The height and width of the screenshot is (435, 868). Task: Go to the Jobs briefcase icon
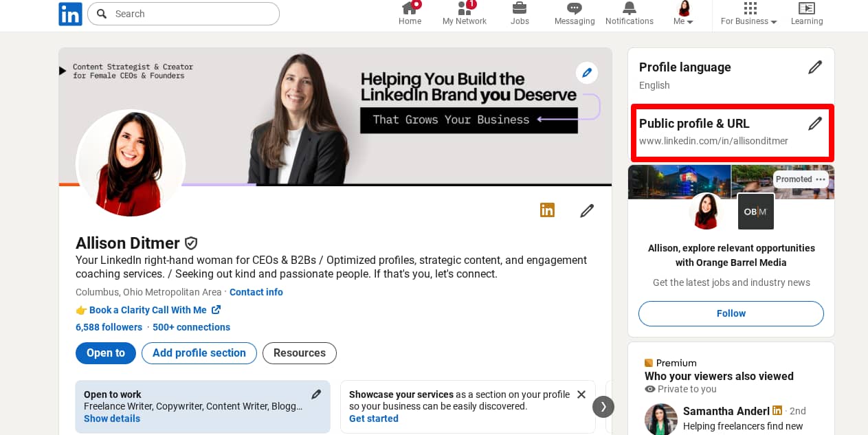520,9
